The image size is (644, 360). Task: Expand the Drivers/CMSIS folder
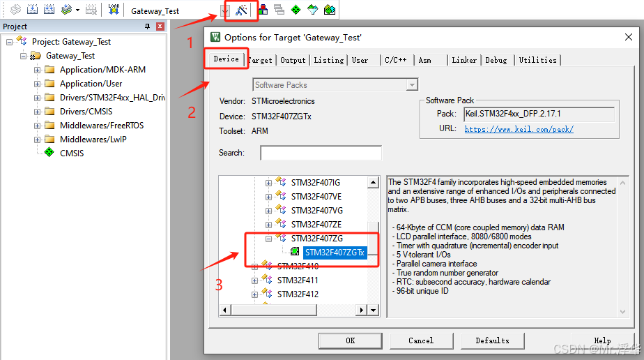pos(37,112)
